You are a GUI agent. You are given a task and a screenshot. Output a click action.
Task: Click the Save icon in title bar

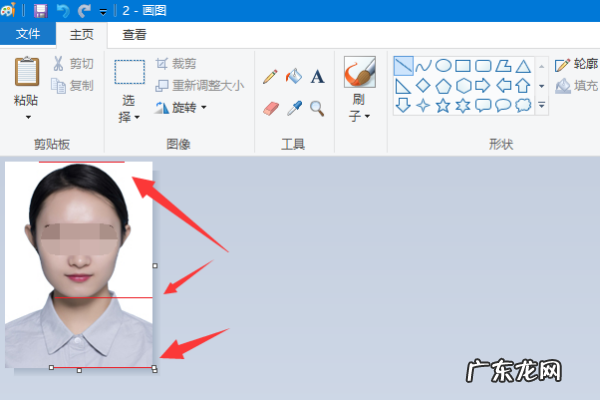pyautogui.click(x=40, y=11)
